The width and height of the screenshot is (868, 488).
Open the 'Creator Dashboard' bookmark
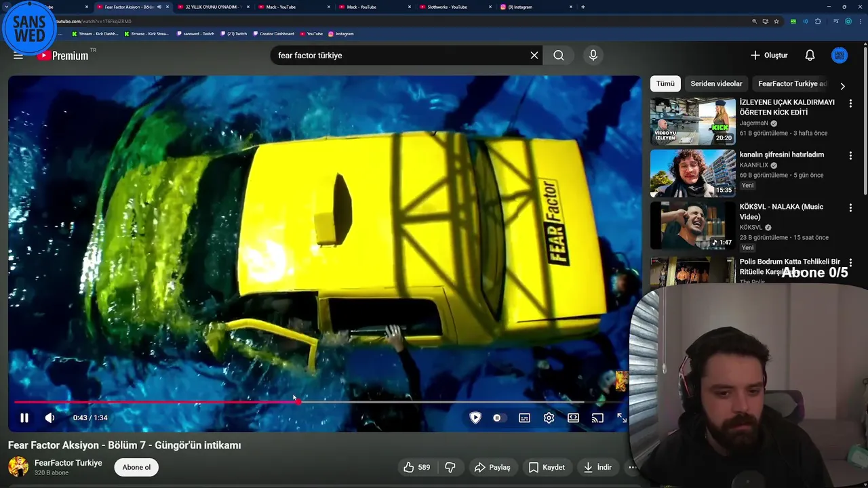tap(273, 33)
